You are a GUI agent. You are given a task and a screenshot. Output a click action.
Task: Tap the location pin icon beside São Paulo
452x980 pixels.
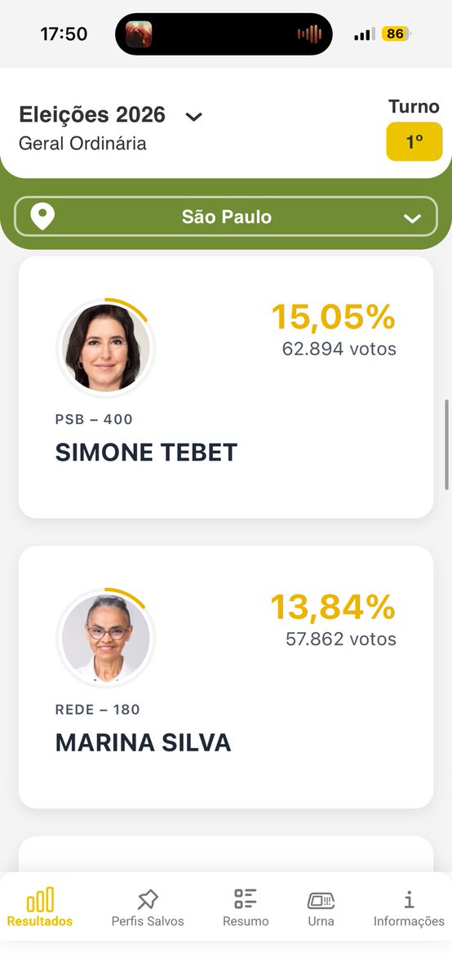(x=42, y=217)
